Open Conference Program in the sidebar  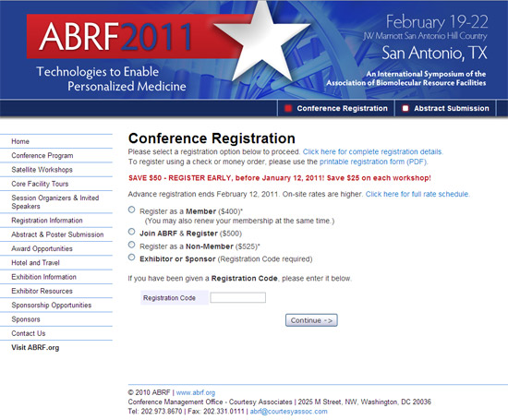[x=42, y=156]
